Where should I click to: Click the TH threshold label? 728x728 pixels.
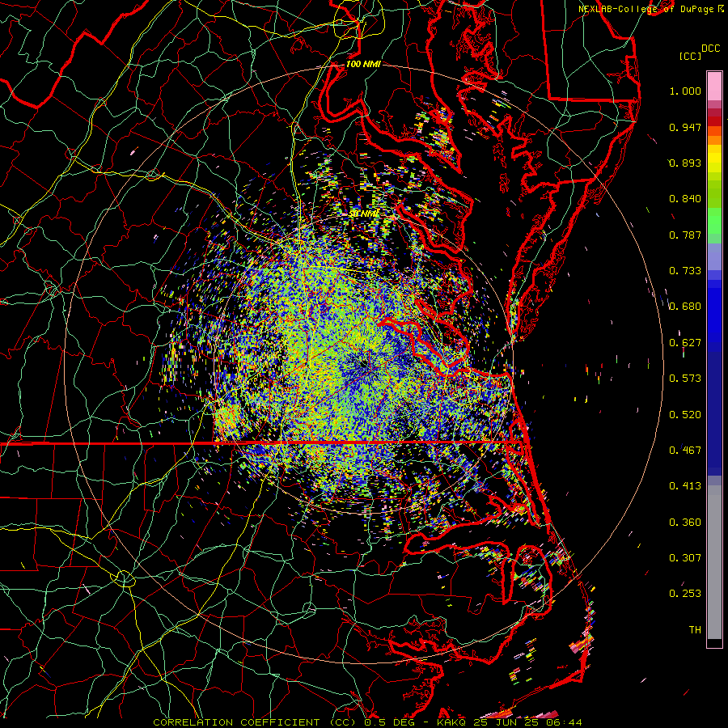695,630
